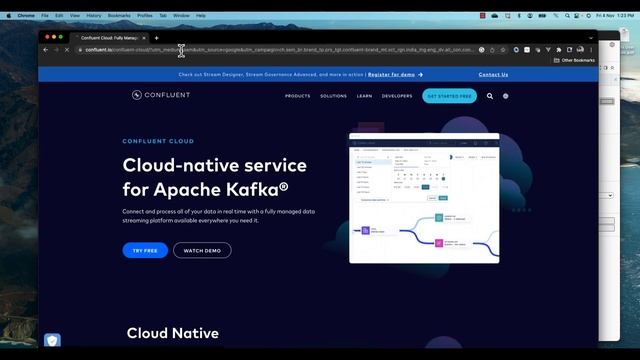Viewport: 640px width, 360px height.
Task: Click the funnel-shaped extension icon
Action: point(548,50)
